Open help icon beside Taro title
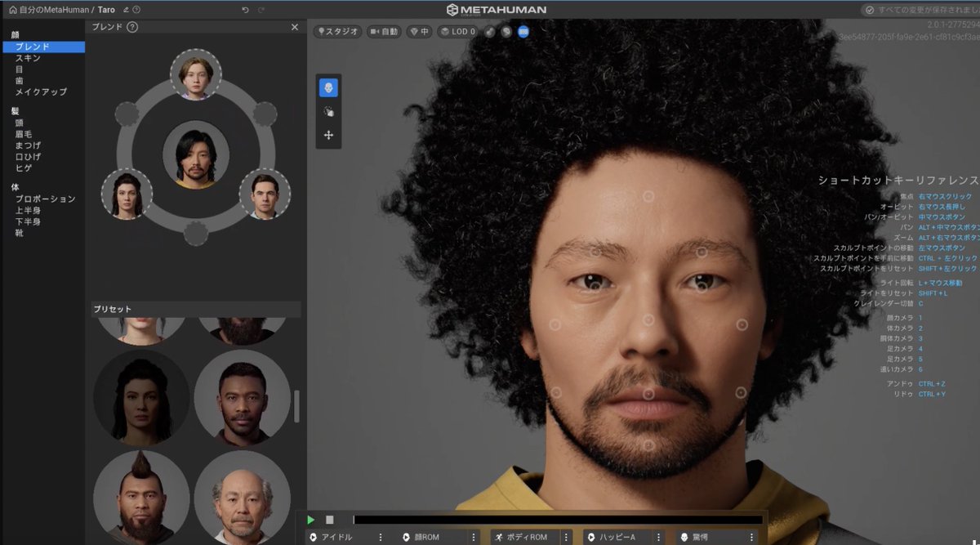Image resolution: width=980 pixels, height=545 pixels. [x=136, y=10]
